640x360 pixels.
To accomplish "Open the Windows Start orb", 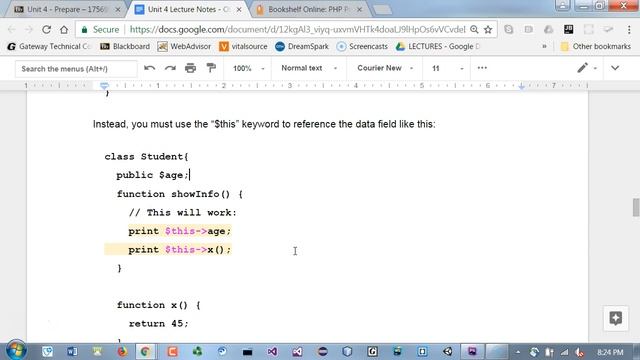I will click(16, 350).
